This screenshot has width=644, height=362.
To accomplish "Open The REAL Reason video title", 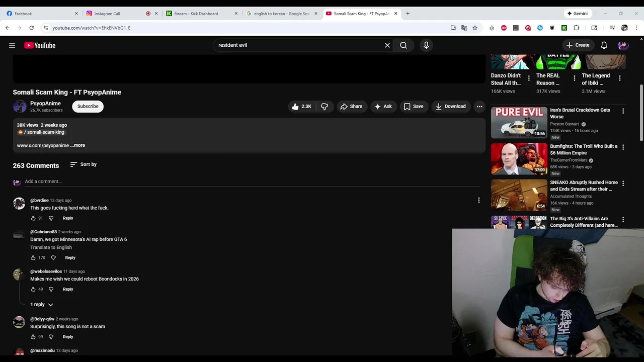I will tap(548, 79).
